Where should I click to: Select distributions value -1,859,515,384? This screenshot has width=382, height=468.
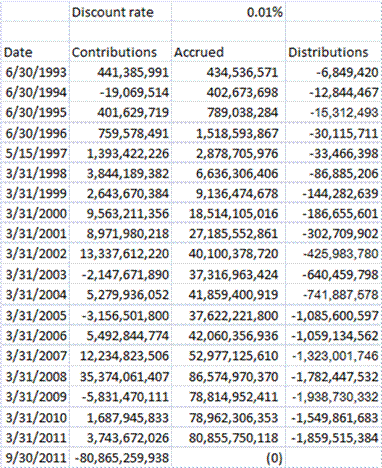click(333, 438)
